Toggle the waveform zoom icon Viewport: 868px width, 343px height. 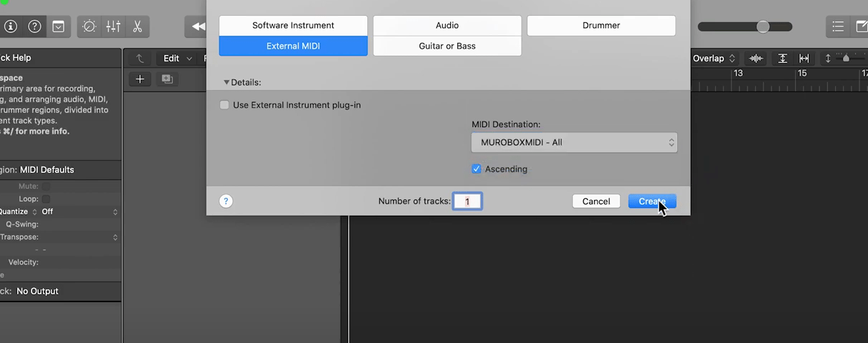click(x=756, y=59)
